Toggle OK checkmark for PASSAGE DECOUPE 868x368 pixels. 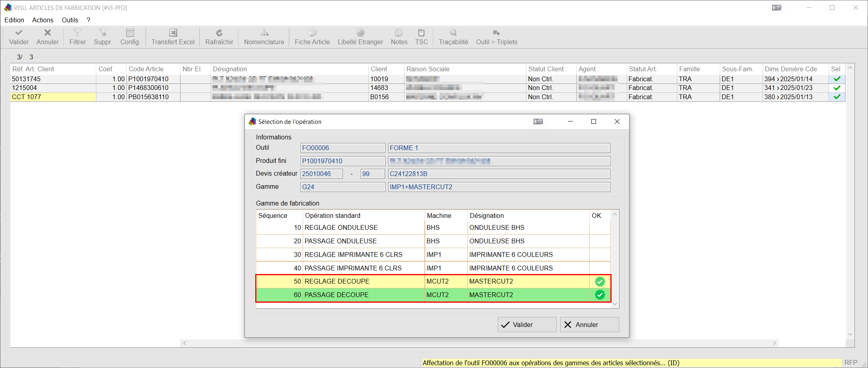(600, 295)
